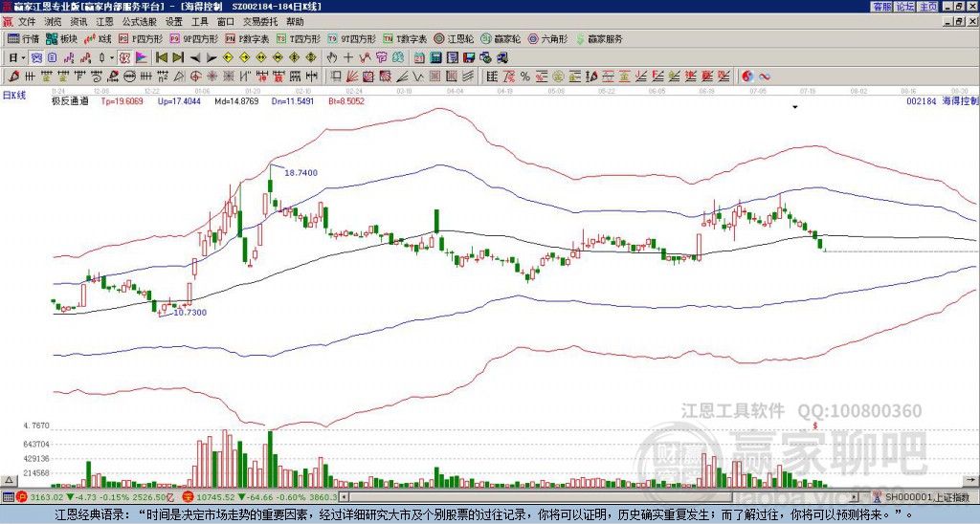Click the yellow diamond four-arrows icon
Screen dimensions: 980x524
311,58
